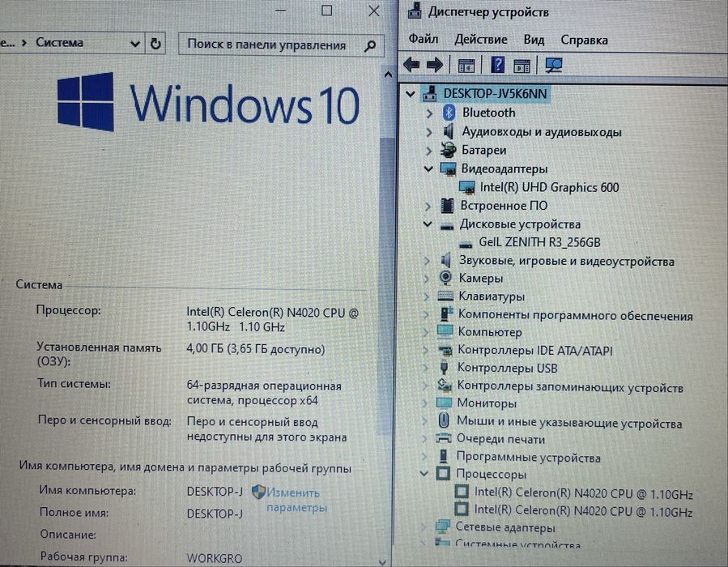
Task: Click the Bluetooth category icon
Action: click(449, 112)
